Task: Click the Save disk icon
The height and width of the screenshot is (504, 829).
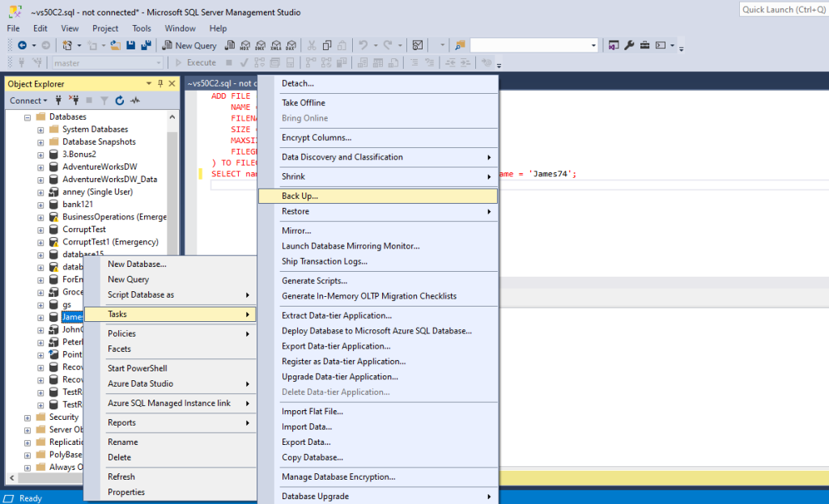Action: click(x=130, y=45)
